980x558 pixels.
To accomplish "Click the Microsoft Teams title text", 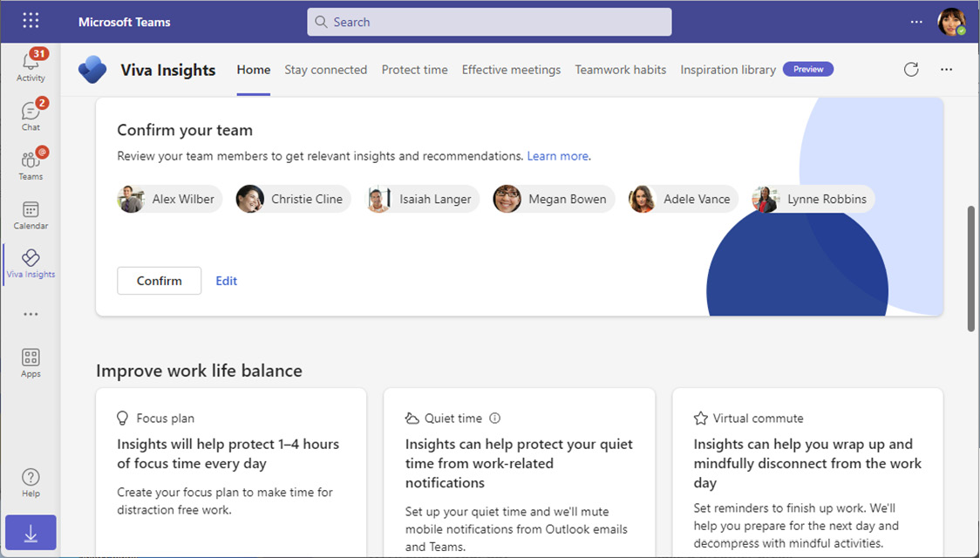I will pos(125,22).
